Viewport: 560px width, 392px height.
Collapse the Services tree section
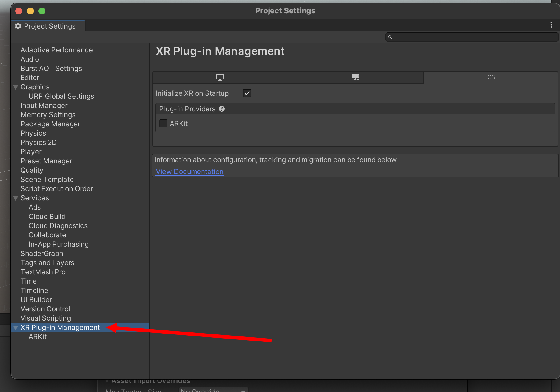(16, 198)
